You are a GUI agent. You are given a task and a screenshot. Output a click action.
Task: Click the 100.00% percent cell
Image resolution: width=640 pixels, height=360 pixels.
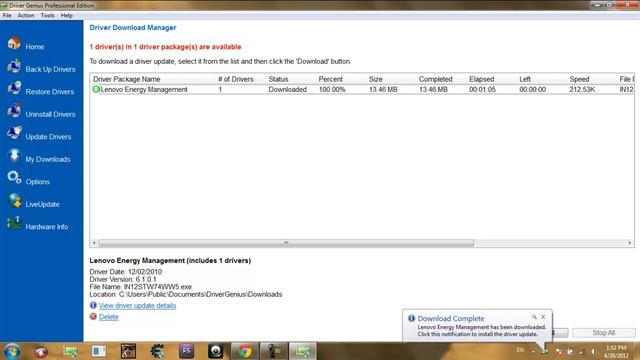[x=332, y=89]
